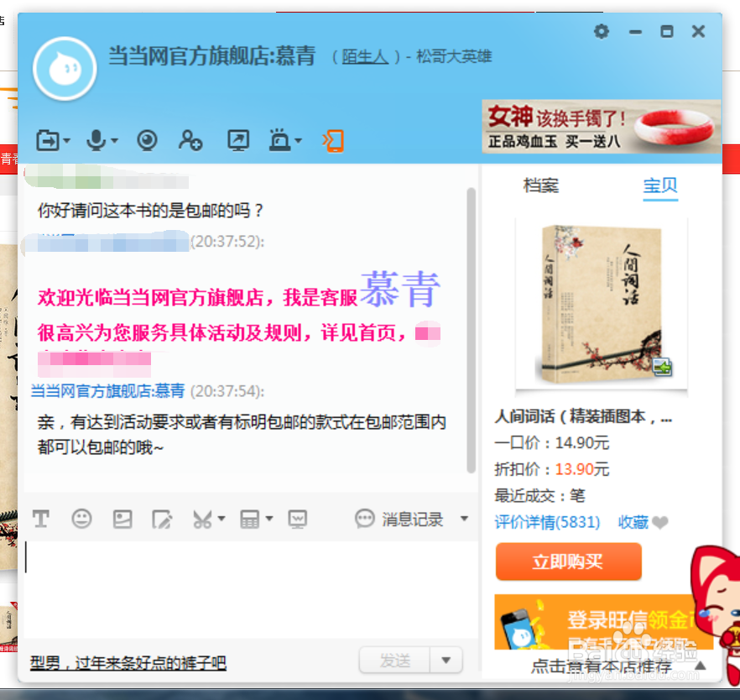This screenshot has height=700, width=740.
Task: Click the quick-reply monitor icon
Action: (297, 519)
